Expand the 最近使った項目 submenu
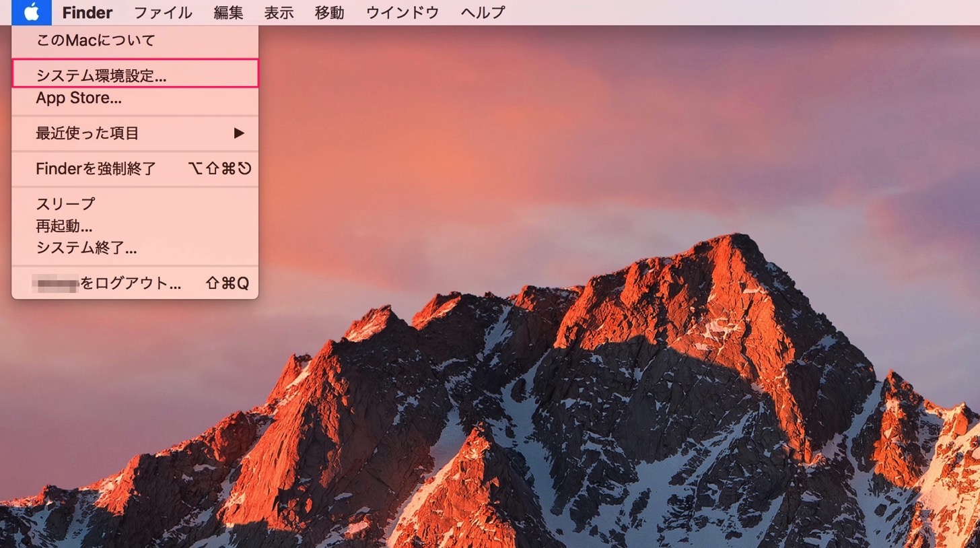Image resolution: width=980 pixels, height=548 pixels. 135,133
